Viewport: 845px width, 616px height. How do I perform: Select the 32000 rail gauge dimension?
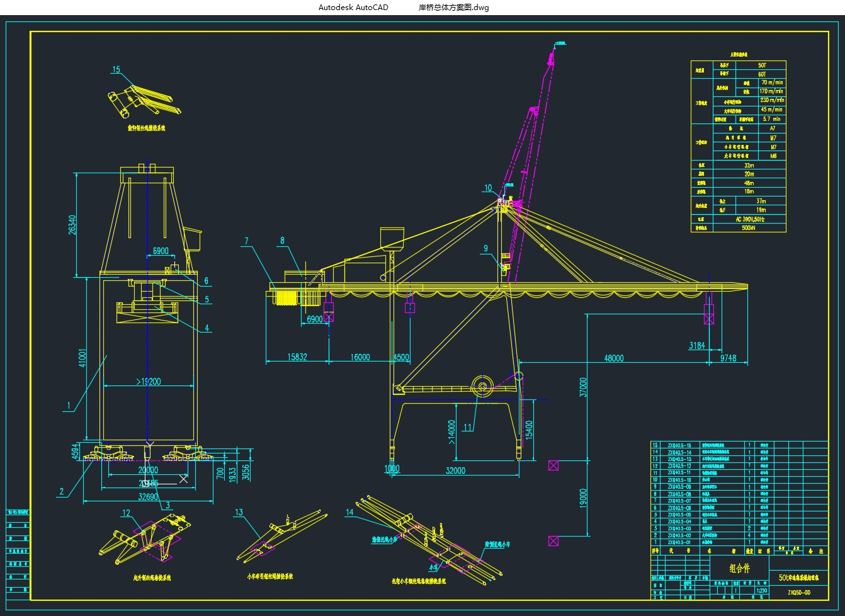pos(455,471)
